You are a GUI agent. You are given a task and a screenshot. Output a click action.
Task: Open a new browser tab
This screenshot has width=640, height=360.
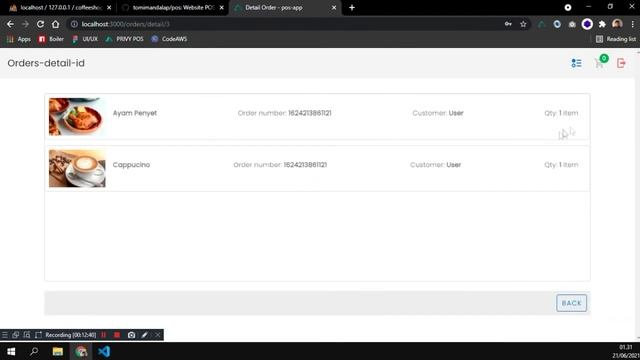click(352, 7)
